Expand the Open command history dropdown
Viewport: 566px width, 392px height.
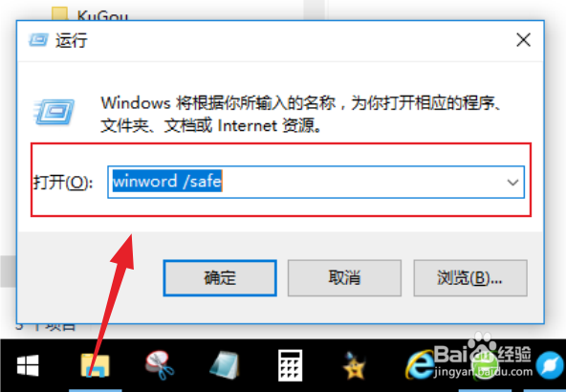click(x=512, y=183)
